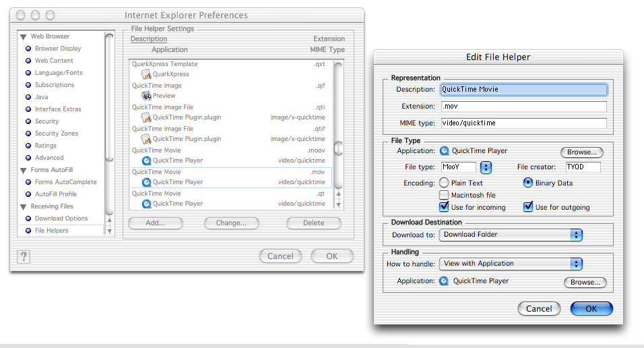Select the File Helpers bullet icon
The width and height of the screenshot is (644, 348).
(x=28, y=231)
